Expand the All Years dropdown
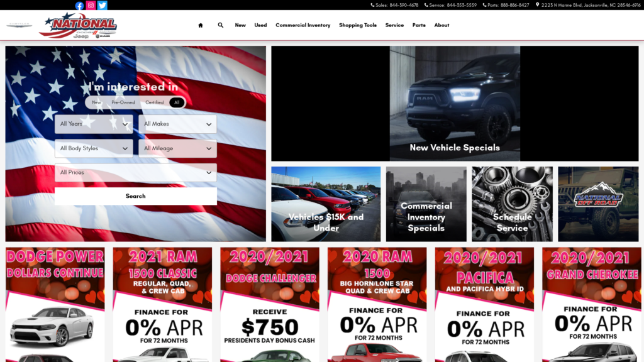 tap(94, 124)
